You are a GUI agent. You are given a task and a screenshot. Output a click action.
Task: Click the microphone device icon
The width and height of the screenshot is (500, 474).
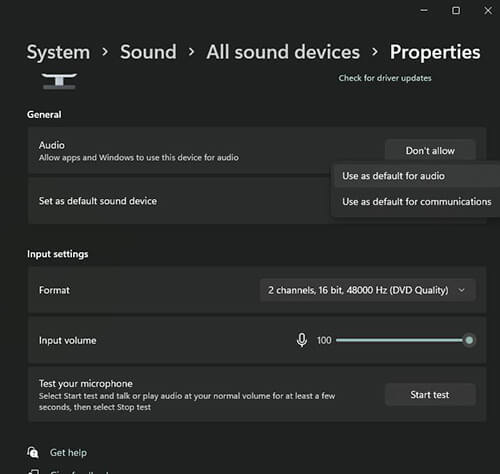click(x=59, y=81)
